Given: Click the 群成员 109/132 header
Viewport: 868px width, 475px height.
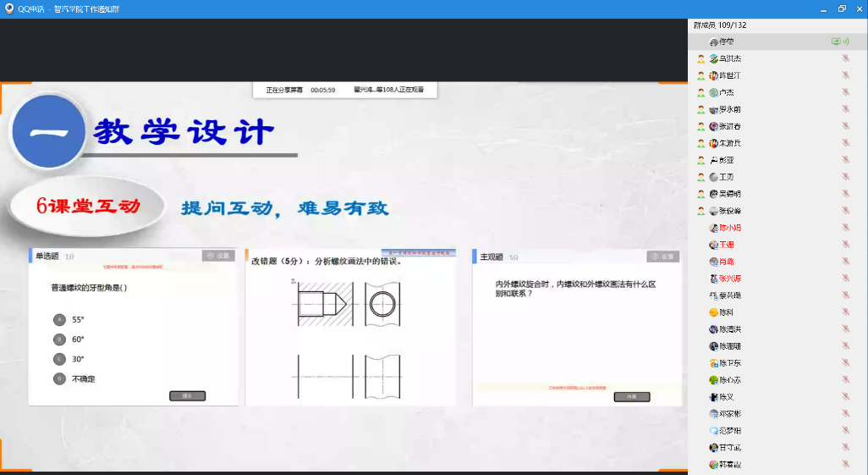Looking at the screenshot, I should [x=719, y=25].
